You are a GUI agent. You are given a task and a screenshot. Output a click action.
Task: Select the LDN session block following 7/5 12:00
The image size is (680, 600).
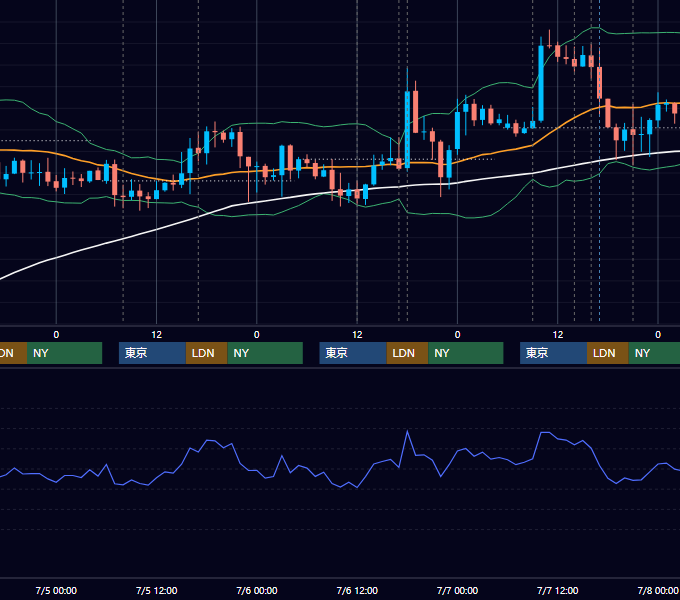pos(206,353)
